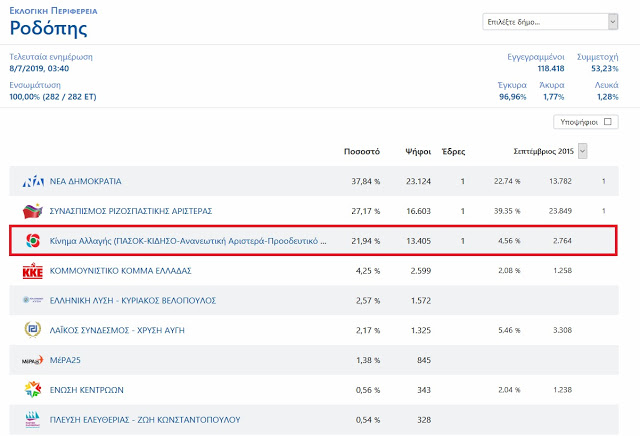This screenshot has width=640, height=436.
Task: Click the 2,17 % percentage cell
Action: pyautogui.click(x=368, y=330)
